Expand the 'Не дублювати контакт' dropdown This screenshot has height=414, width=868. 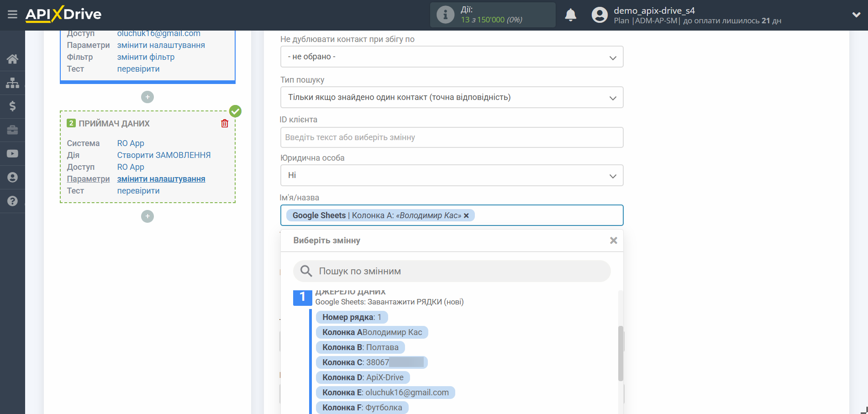pos(451,57)
